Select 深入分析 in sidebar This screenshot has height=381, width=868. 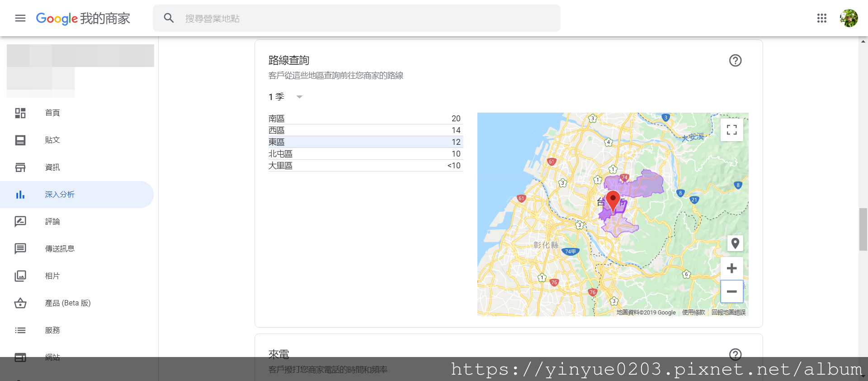[60, 195]
